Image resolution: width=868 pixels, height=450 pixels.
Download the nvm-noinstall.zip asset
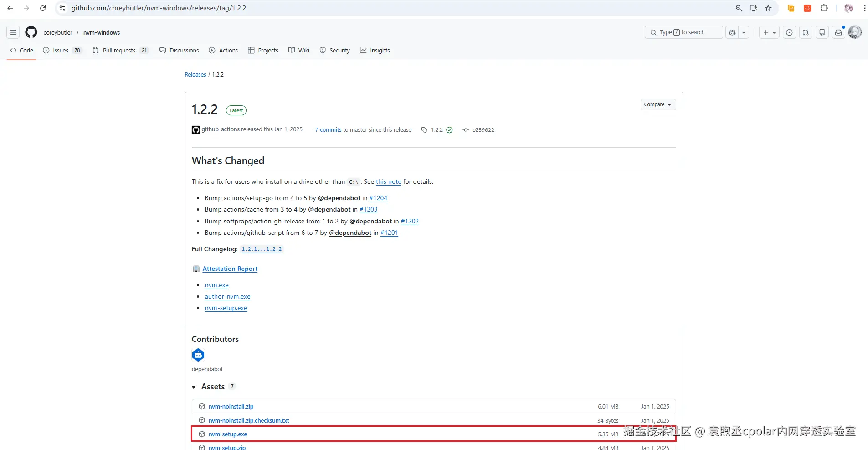point(231,406)
